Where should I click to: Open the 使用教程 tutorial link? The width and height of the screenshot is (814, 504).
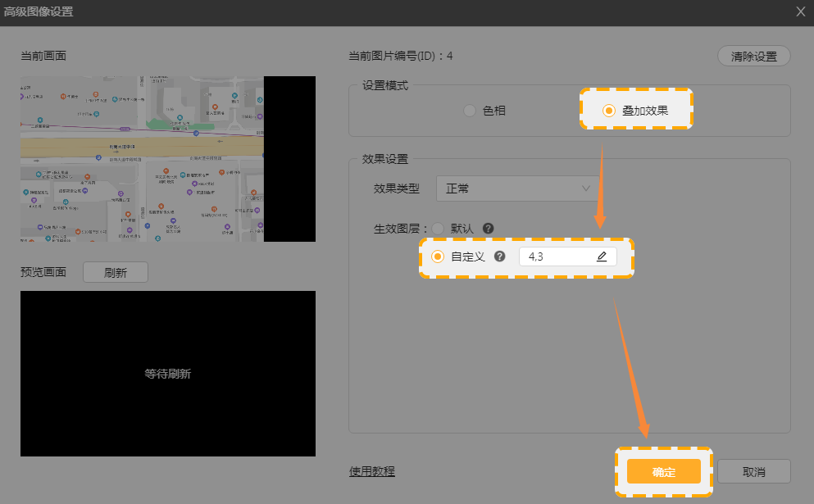pos(372,471)
